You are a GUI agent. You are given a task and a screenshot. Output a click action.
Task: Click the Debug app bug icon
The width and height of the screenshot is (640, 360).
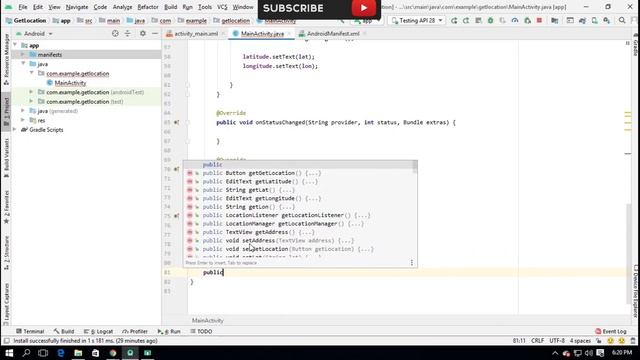tap(490, 20)
